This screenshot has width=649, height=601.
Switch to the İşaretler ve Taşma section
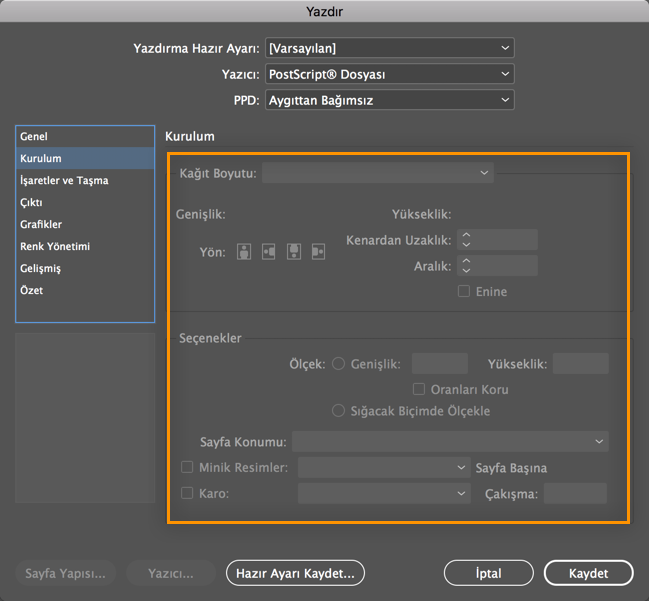[64, 181]
